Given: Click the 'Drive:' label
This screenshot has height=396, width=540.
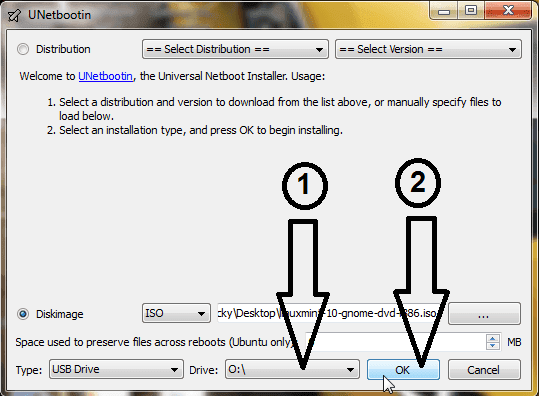Looking at the screenshot, I should pos(204,370).
